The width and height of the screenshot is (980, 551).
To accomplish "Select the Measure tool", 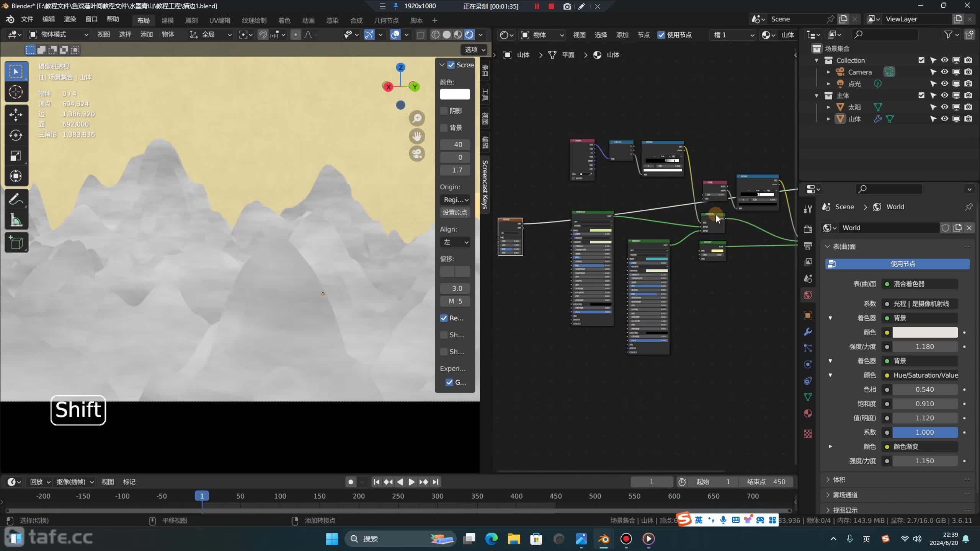I will pyautogui.click(x=16, y=220).
